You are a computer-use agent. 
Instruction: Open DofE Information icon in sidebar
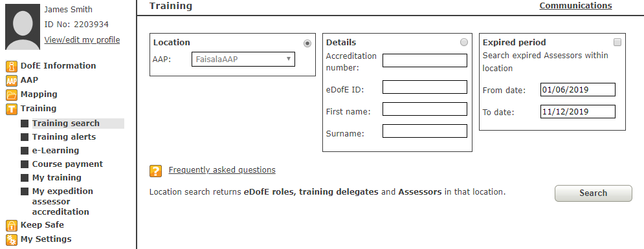[x=12, y=66]
